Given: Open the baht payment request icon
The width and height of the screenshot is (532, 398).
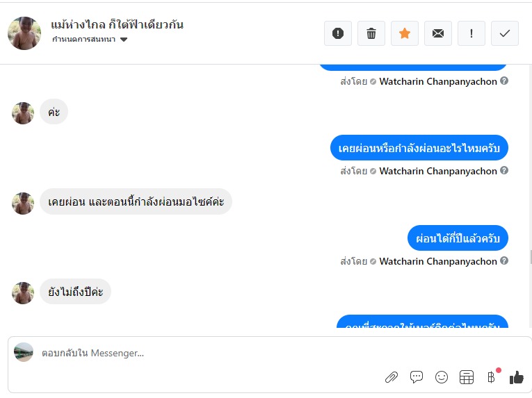Looking at the screenshot, I should [492, 377].
